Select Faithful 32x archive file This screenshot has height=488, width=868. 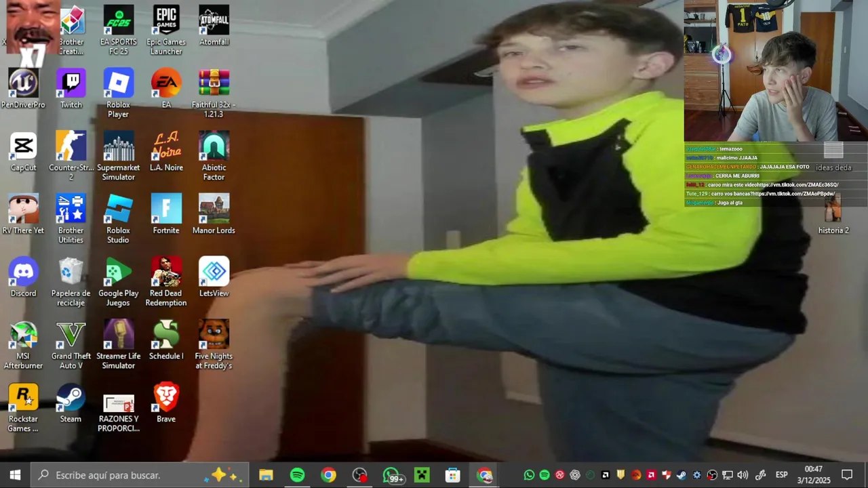[x=214, y=94]
